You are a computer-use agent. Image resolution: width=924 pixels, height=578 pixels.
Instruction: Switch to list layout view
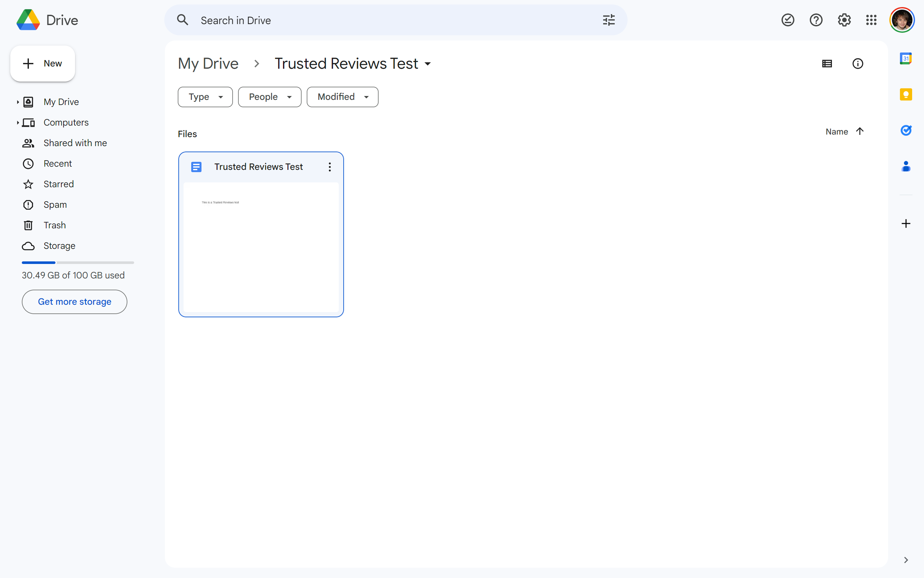click(827, 64)
